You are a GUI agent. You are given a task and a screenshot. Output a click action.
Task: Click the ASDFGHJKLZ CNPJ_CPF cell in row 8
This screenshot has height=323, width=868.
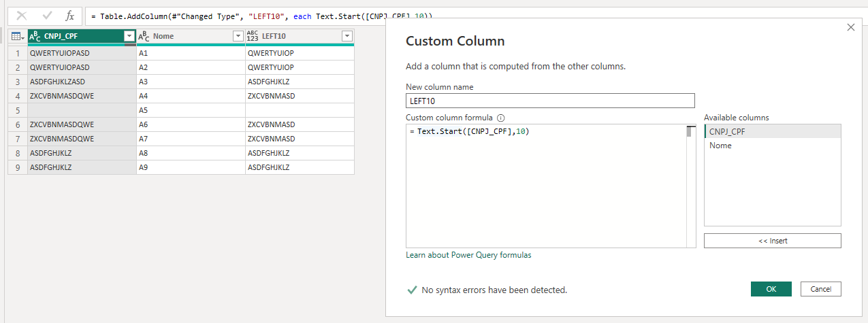click(x=82, y=153)
